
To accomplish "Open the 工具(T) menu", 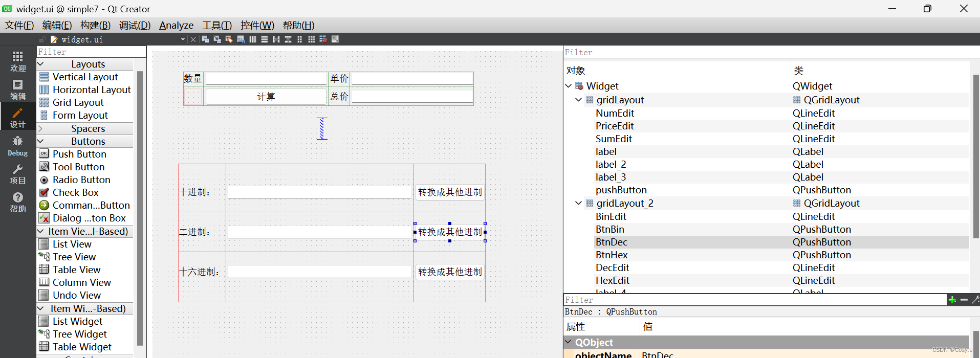I will [217, 25].
